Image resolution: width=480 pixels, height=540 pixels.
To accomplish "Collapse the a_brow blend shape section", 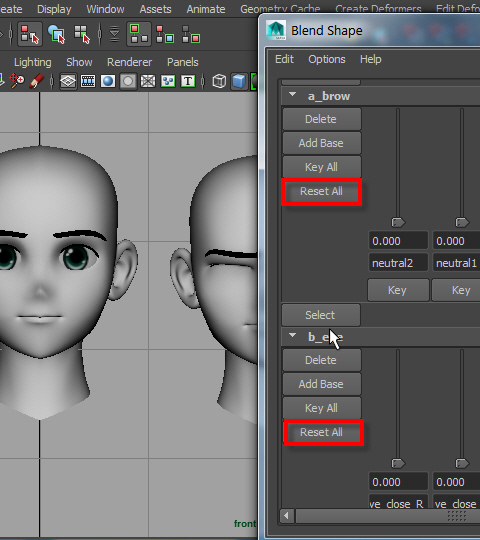I will coord(293,94).
